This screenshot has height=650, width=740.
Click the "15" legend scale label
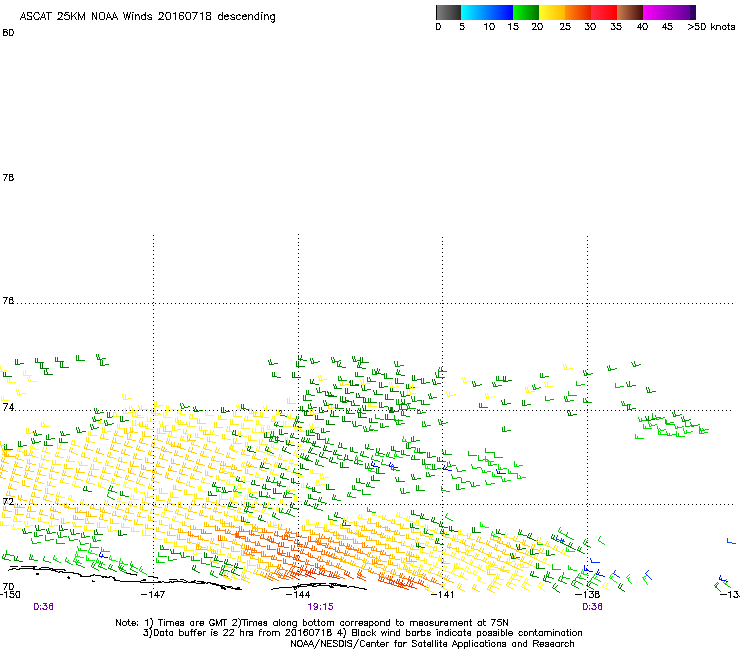513,27
